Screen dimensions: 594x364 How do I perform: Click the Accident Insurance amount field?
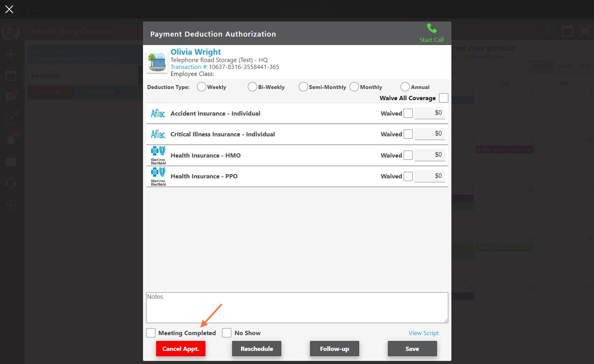430,113
